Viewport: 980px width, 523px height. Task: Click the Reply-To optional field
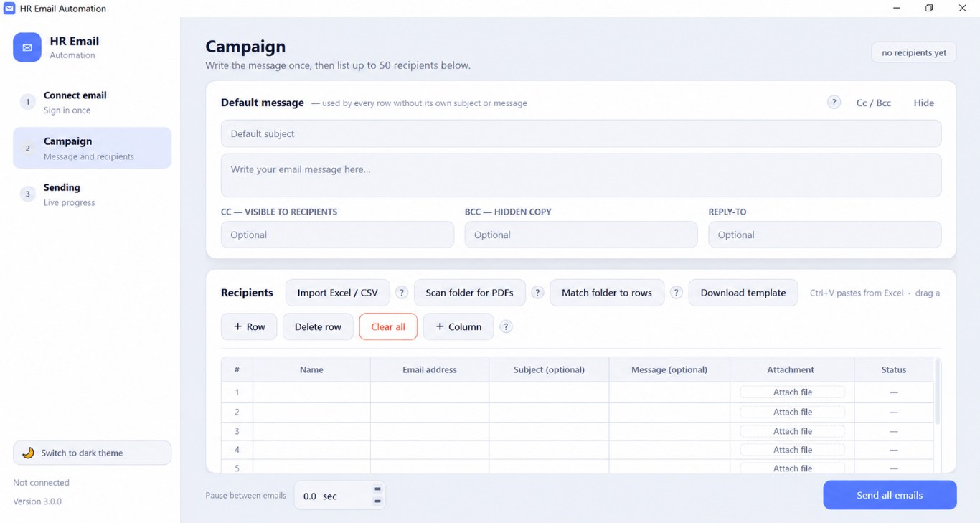[825, 235]
